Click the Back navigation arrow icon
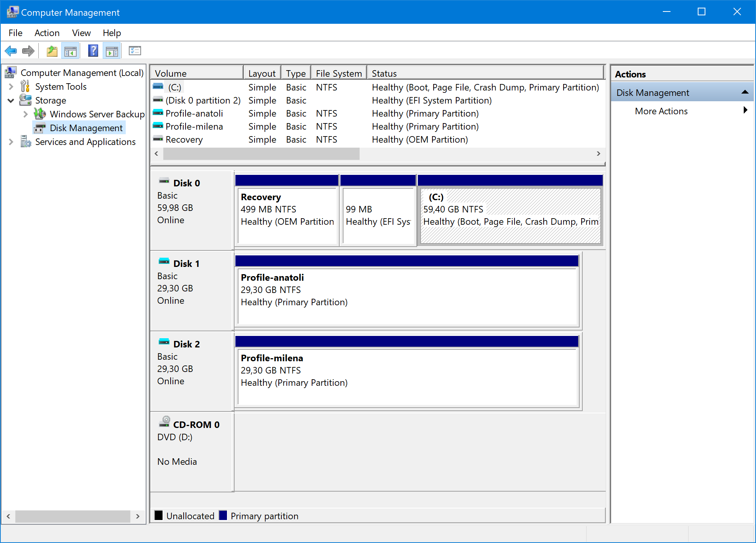 pyautogui.click(x=10, y=51)
